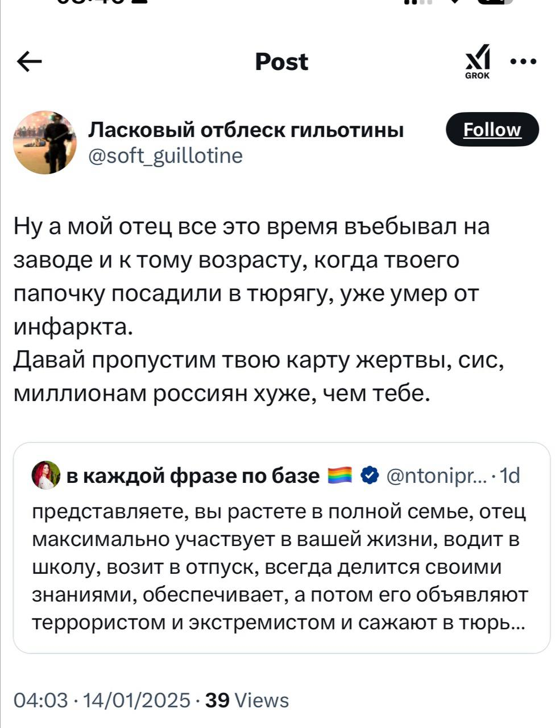The width and height of the screenshot is (560, 728).
Task: Click the @soft_guillotine handle
Action: [x=165, y=155]
